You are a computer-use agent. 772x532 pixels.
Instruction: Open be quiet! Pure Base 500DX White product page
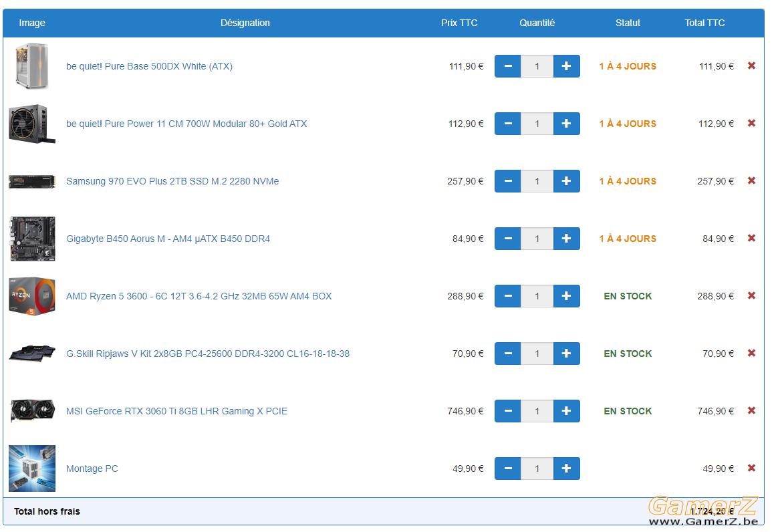149,66
